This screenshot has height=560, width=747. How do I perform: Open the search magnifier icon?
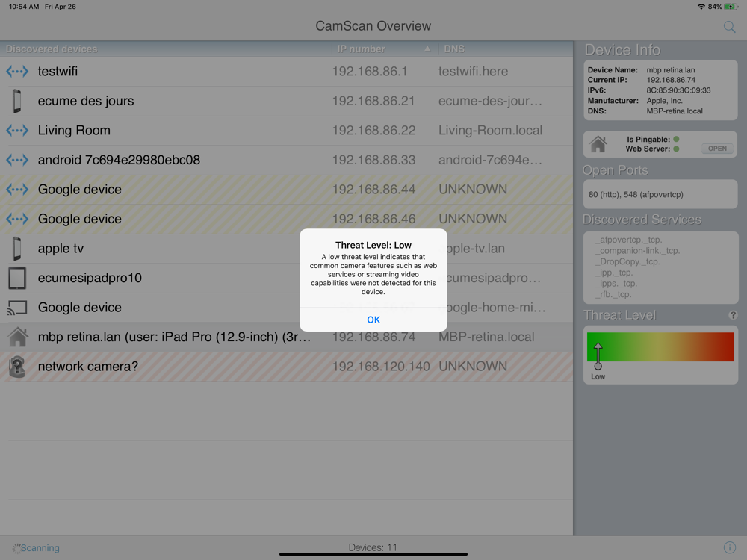click(x=729, y=27)
